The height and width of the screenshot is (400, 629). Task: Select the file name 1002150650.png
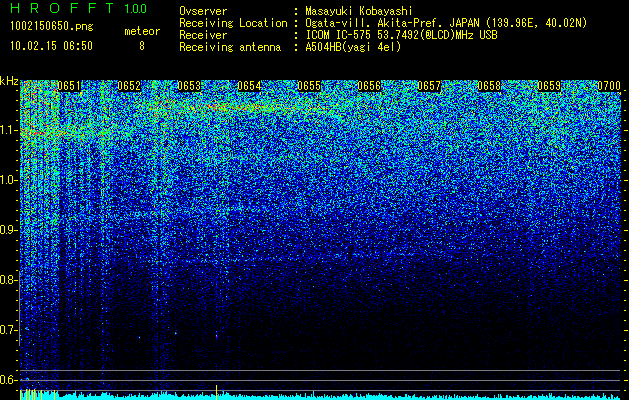pos(52,27)
